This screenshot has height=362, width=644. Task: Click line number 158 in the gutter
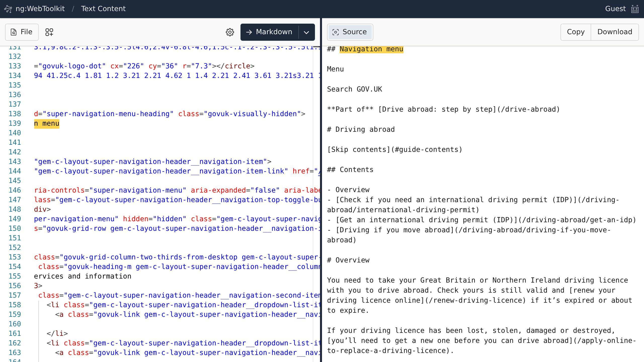(x=15, y=305)
